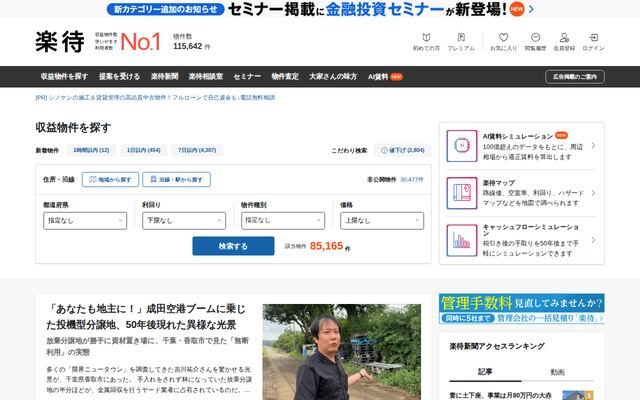Switch to 記事 ranking tab
The width and height of the screenshot is (640, 400).
[x=485, y=371]
